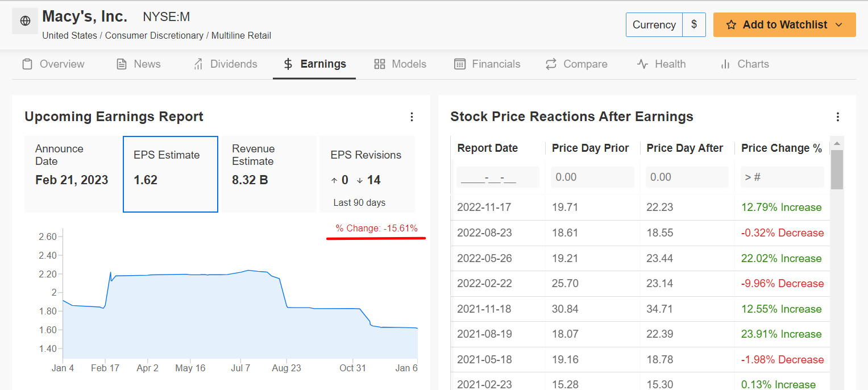Viewport: 868px width, 390px height.
Task: Sort by Price Change % column header
Action: tap(782, 148)
